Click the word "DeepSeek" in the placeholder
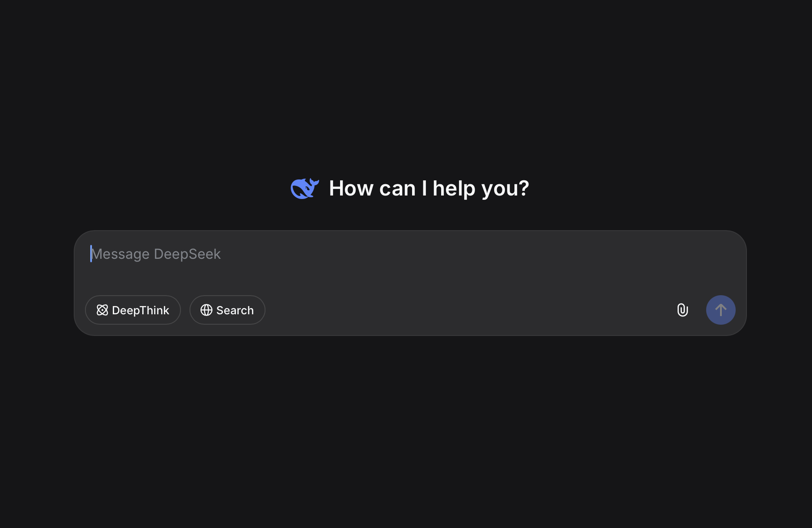Viewport: 812px width, 528px height. coord(187,254)
